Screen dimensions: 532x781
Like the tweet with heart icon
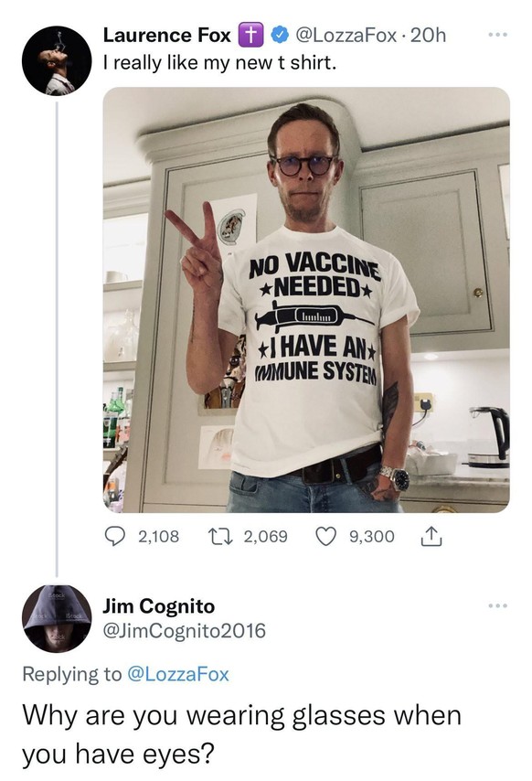point(327,537)
